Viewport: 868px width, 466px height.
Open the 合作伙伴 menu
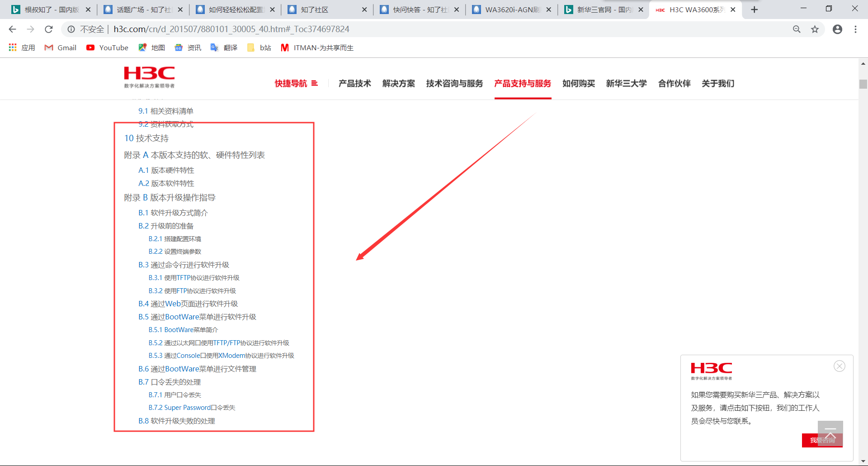(675, 83)
